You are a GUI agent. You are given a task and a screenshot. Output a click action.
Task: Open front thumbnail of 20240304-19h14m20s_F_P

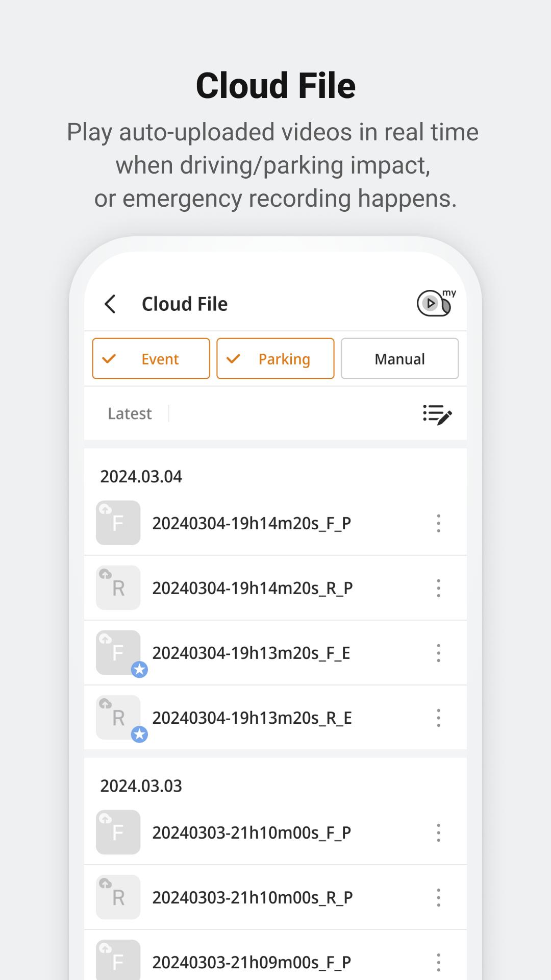[x=118, y=523]
